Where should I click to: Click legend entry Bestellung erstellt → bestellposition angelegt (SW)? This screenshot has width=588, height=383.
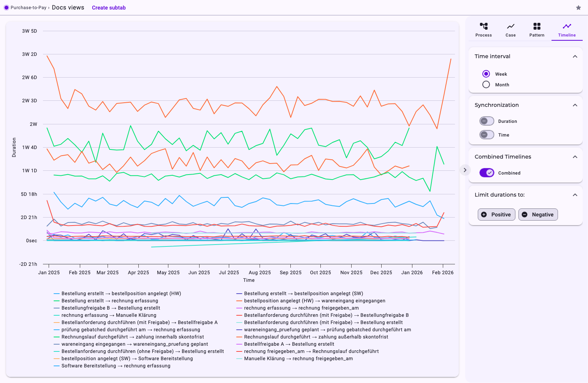tap(300, 294)
